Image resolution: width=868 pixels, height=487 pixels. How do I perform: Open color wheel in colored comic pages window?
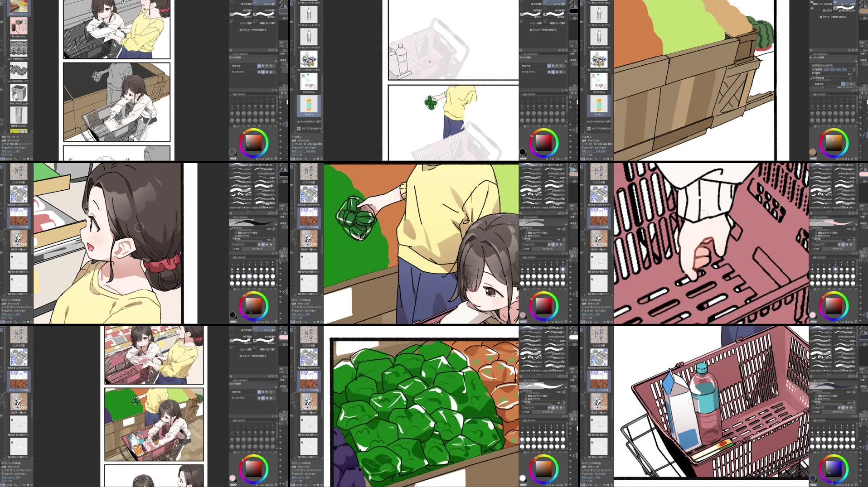(254, 469)
